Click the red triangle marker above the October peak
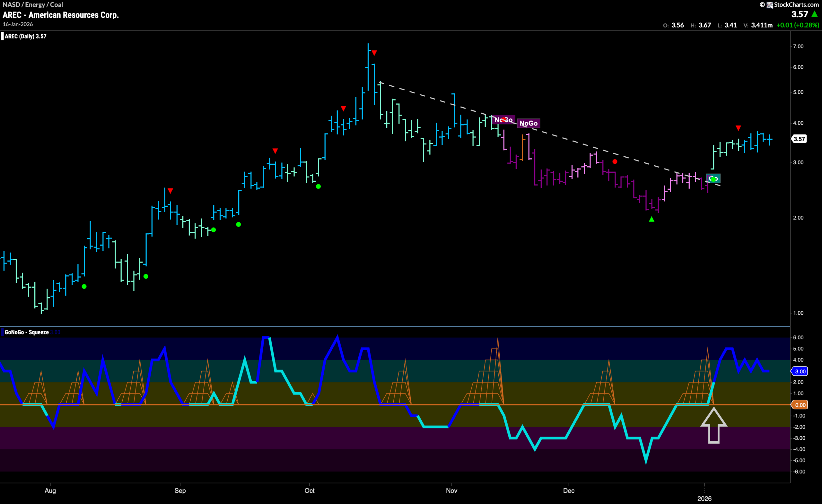 (x=374, y=53)
